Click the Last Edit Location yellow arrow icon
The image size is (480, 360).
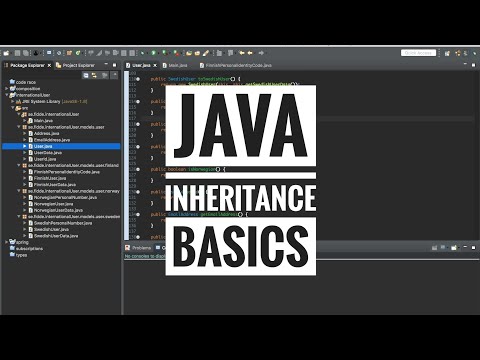click(x=242, y=53)
